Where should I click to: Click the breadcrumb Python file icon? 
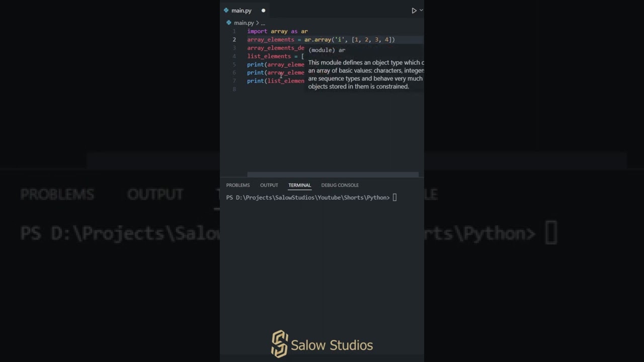click(x=229, y=23)
